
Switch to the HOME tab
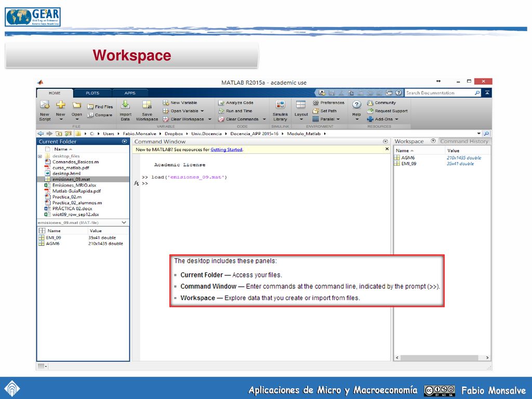pos(54,93)
